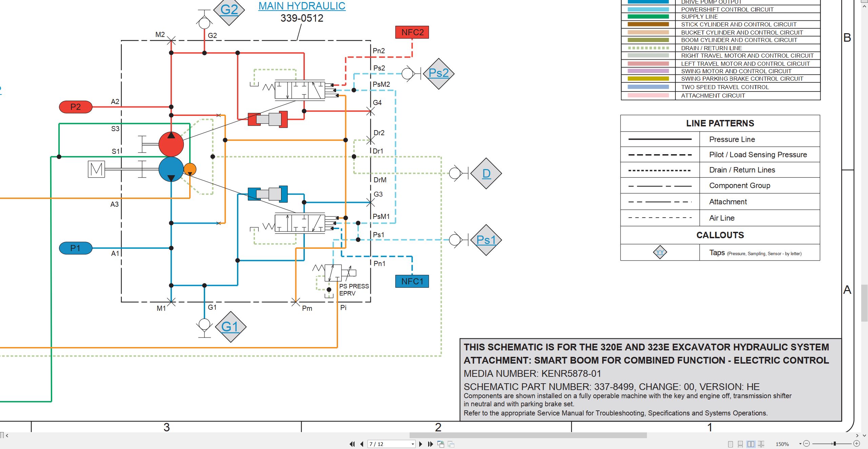Viewport: 868px width, 449px height.
Task: Click the horizontal scrollbar right arrow
Action: (x=857, y=435)
